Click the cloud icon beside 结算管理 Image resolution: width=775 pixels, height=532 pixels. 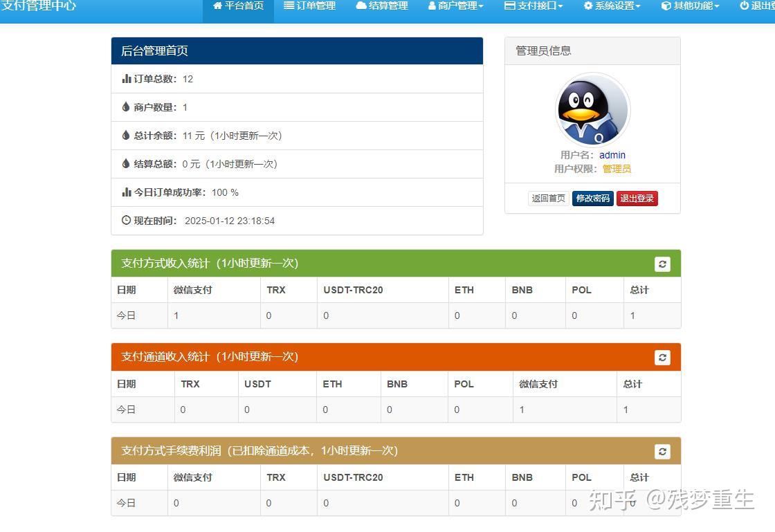tap(362, 6)
